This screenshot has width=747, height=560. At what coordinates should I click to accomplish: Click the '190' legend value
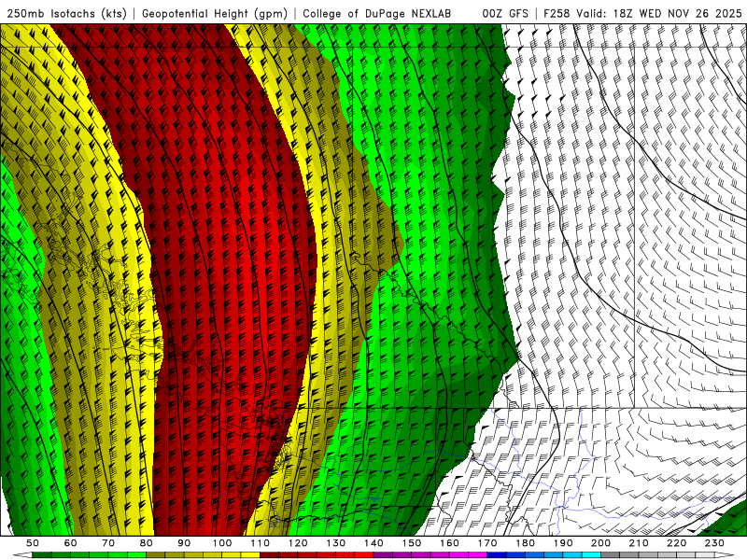(563, 543)
